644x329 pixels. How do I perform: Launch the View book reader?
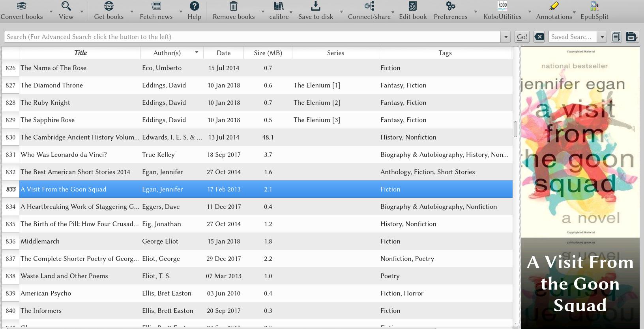tap(66, 11)
